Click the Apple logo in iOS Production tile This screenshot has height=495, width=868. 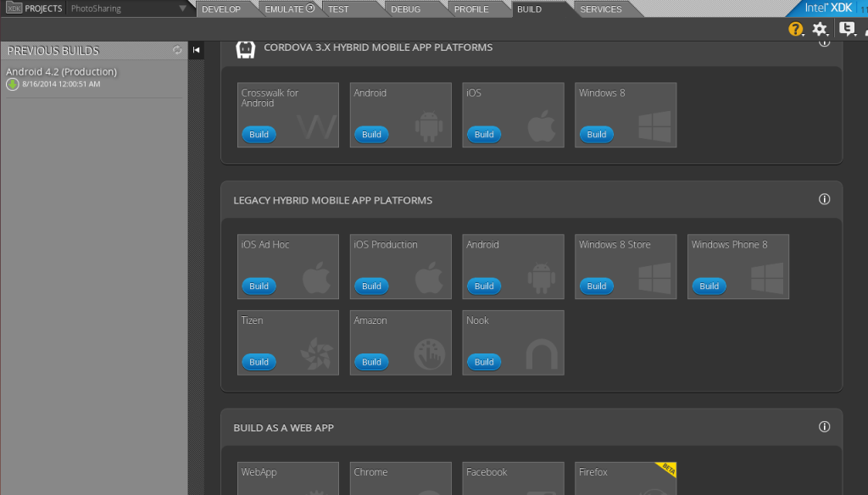(x=429, y=278)
